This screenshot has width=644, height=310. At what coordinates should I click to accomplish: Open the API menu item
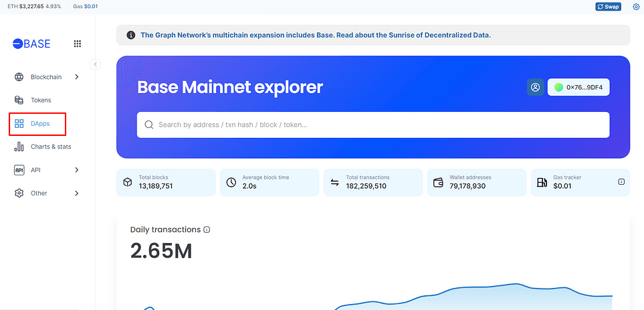point(47,170)
